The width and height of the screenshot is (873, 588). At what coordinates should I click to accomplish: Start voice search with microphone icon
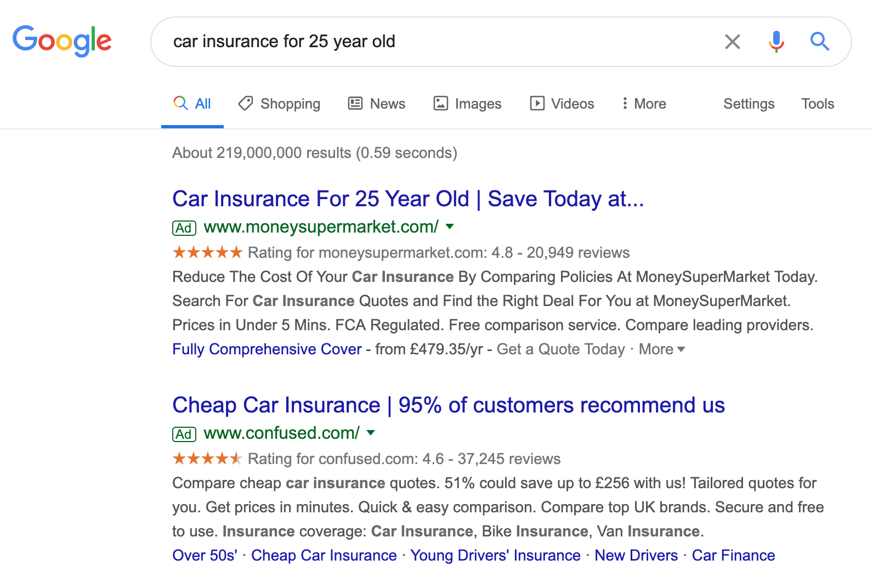(x=776, y=42)
